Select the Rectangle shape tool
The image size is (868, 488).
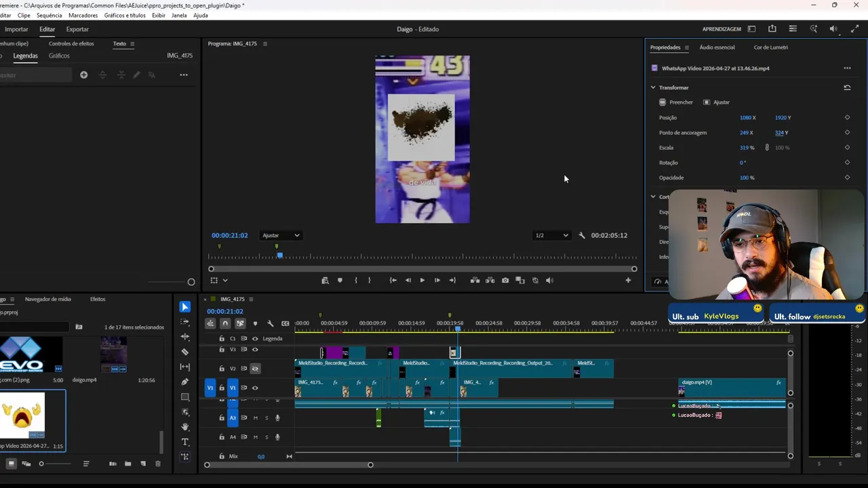pos(185,397)
